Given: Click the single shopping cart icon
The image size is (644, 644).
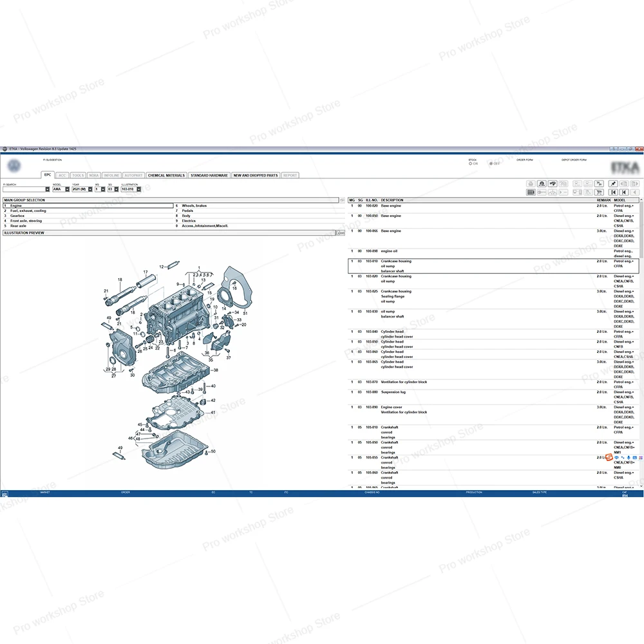Looking at the screenshot, I should [x=599, y=192].
